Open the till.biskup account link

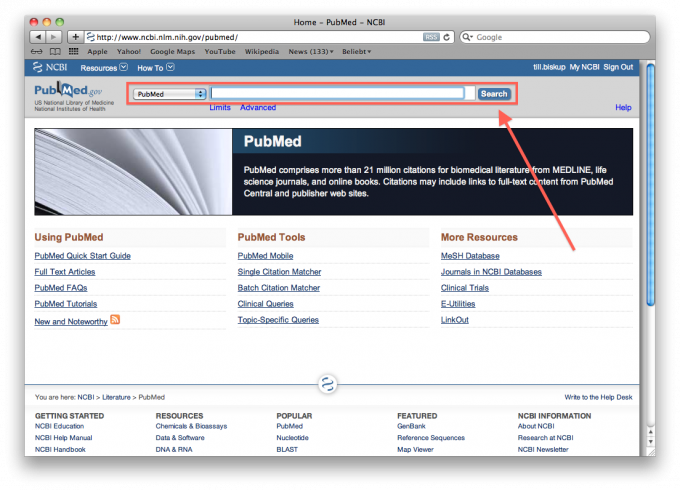pos(549,67)
